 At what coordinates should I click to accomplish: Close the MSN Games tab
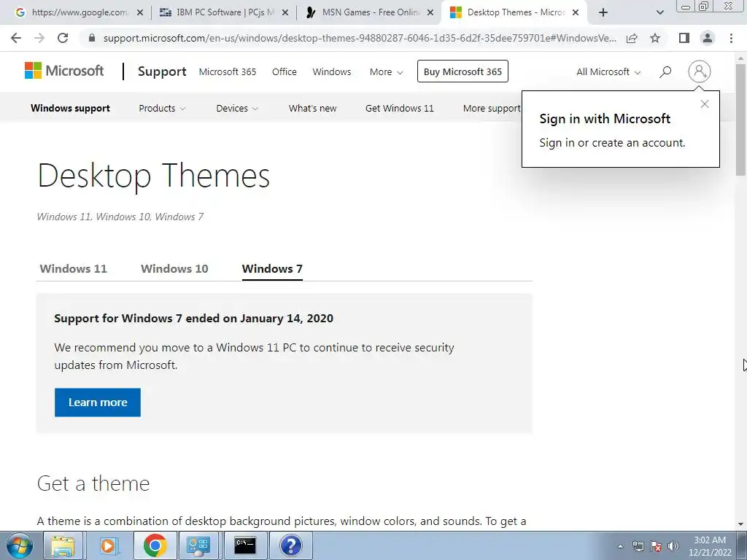point(430,13)
